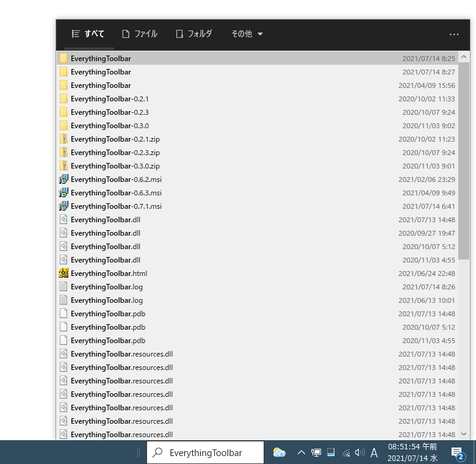Select the EverythingToolbar-0.7.1.msi file name
The width and height of the screenshot is (476, 464).
(116, 206)
